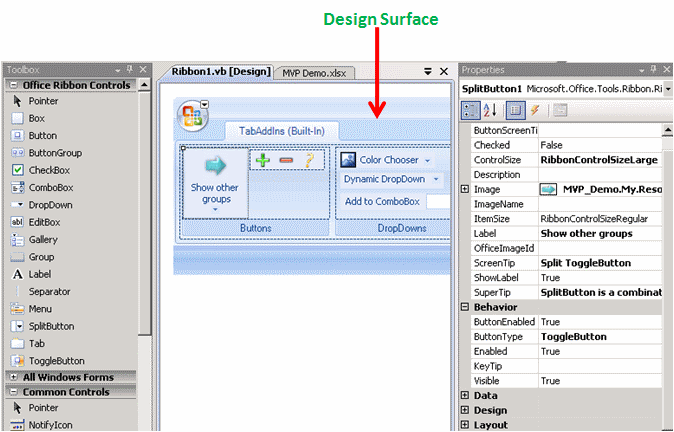Select the KeyTip property value field
The image size is (674, 432).
[600, 366]
